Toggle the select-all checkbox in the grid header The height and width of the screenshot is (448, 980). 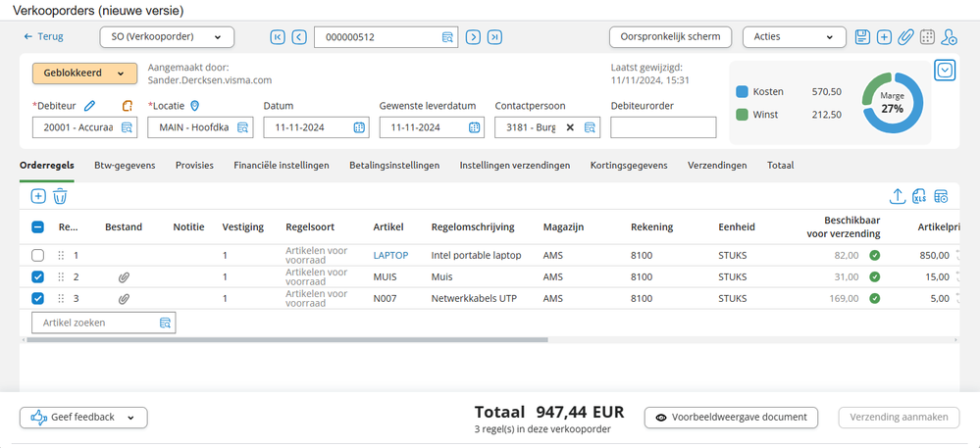37,227
